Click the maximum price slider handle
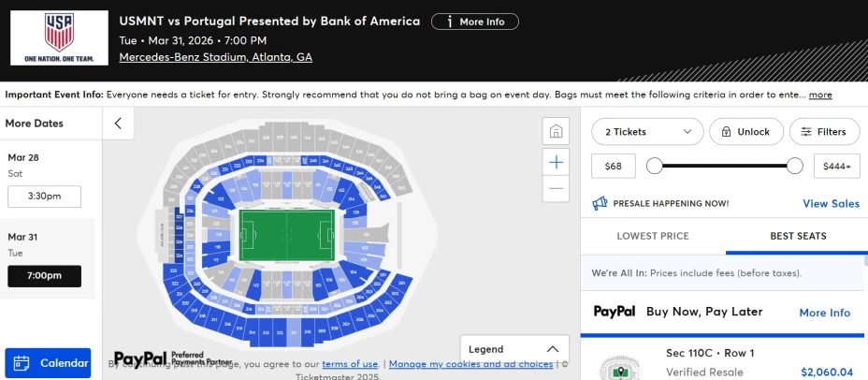 [795, 166]
